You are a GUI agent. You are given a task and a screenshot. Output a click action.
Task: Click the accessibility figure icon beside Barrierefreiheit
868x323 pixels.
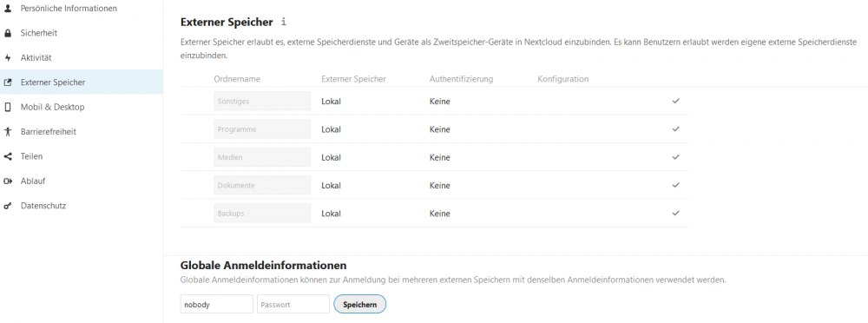[x=8, y=132]
